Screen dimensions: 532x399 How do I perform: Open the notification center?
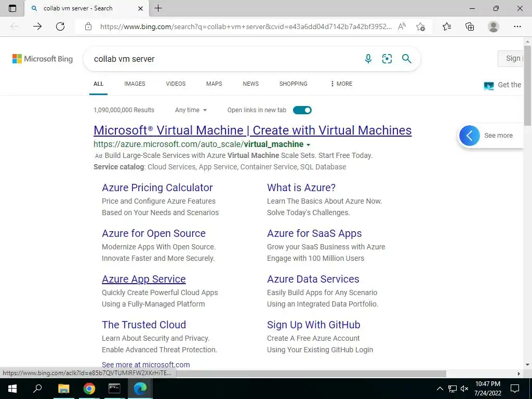click(x=515, y=389)
